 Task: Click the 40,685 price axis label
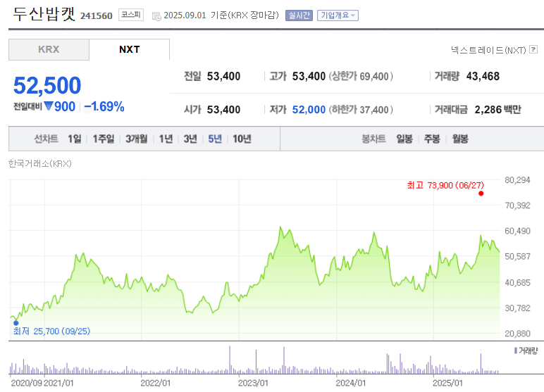pos(517,283)
